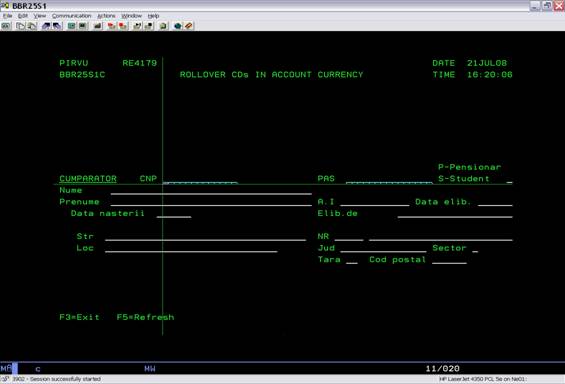The width and height of the screenshot is (565, 384).
Task: Click the Send File to Host icon
Action: [x=46, y=26]
